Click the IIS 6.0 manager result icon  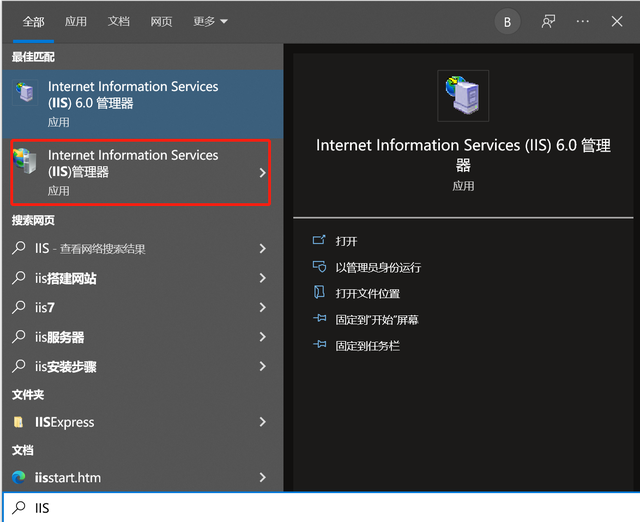(x=25, y=92)
